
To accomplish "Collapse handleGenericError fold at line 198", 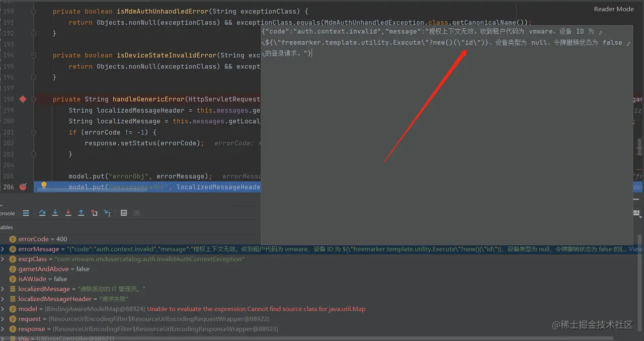I will pyautogui.click(x=34, y=99).
